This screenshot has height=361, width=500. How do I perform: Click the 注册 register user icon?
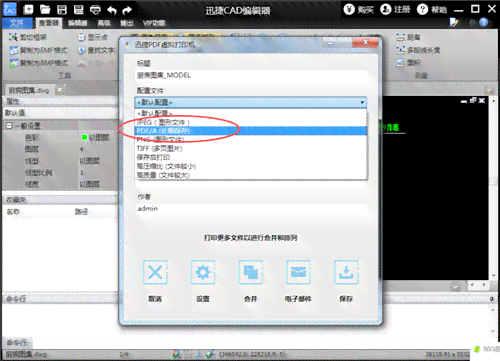click(385, 9)
